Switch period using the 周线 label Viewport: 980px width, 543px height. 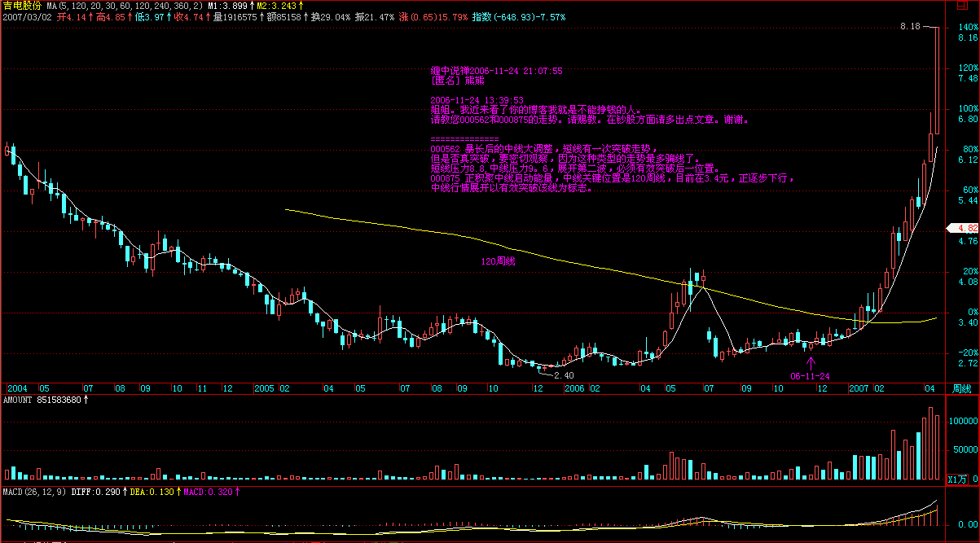[962, 388]
